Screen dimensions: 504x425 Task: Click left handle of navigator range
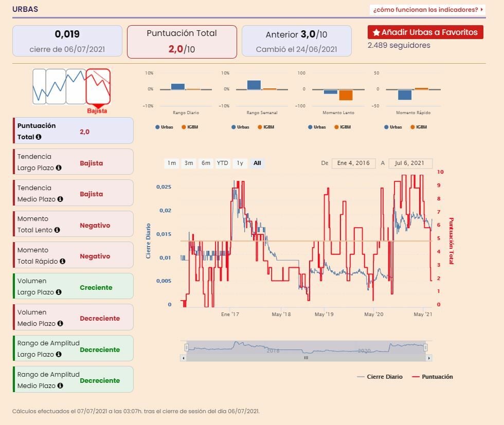[186, 347]
